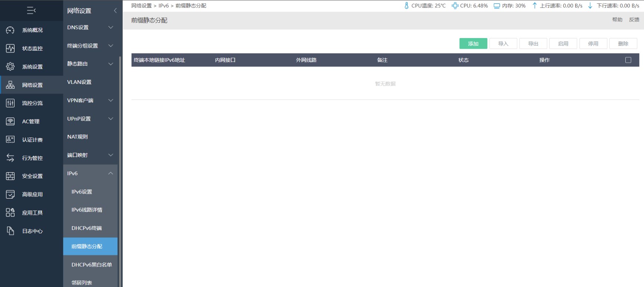The image size is (644, 287).
Task: Select the 前缀静态分配 submenu item
Action: click(x=90, y=246)
